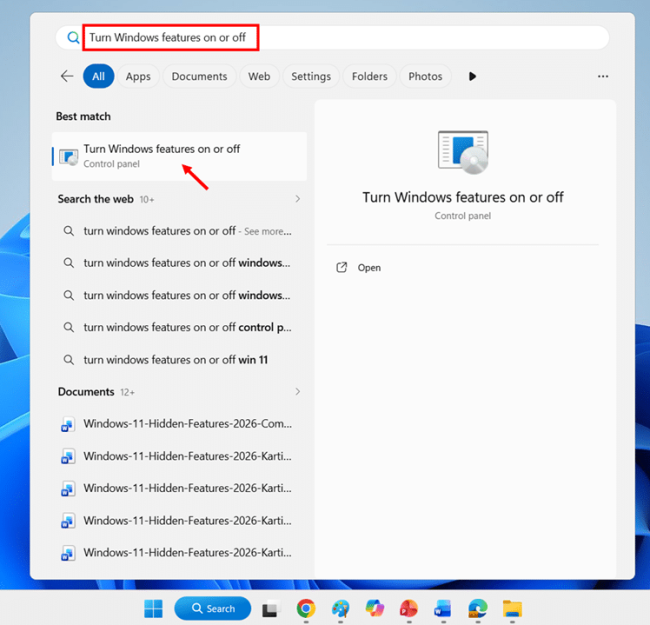The image size is (650, 625).
Task: Open Word from the taskbar
Action: [443, 608]
